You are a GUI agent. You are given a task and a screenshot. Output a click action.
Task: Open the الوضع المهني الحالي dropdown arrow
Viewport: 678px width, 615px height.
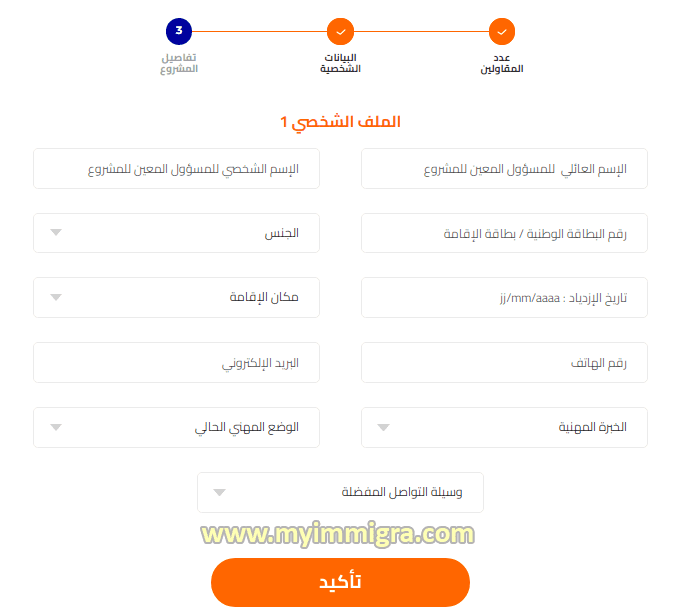(x=57, y=427)
